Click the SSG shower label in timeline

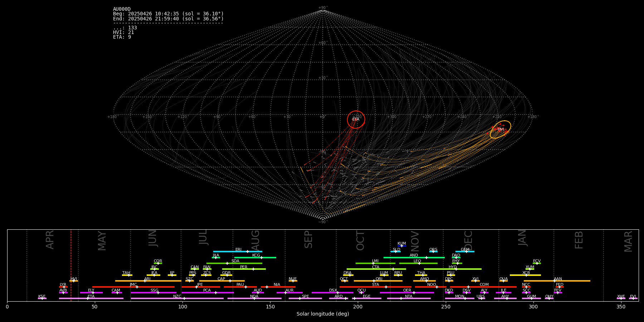[x=154, y=291]
